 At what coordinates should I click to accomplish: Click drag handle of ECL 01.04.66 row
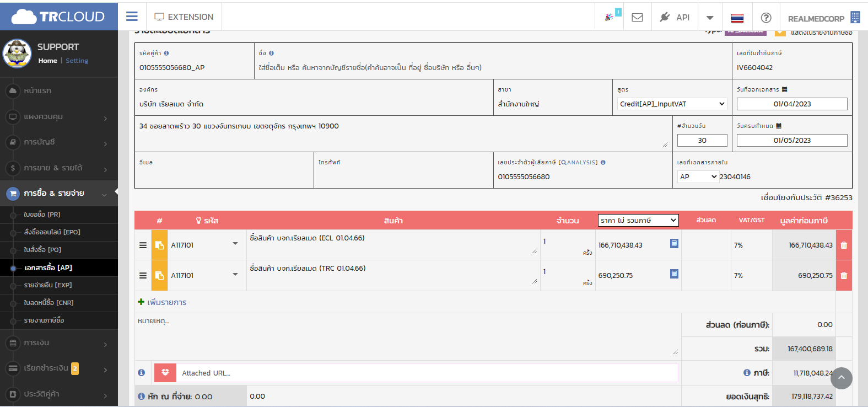[143, 245]
